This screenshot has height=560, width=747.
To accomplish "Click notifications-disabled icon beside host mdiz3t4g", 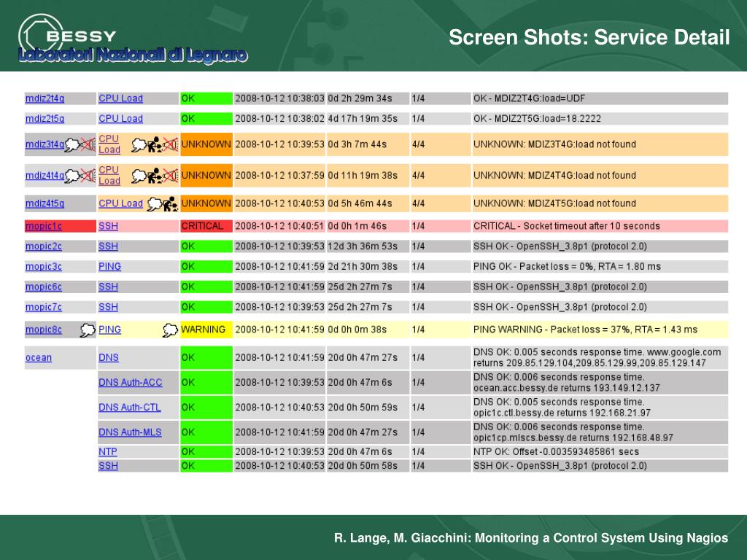I will tap(88, 144).
